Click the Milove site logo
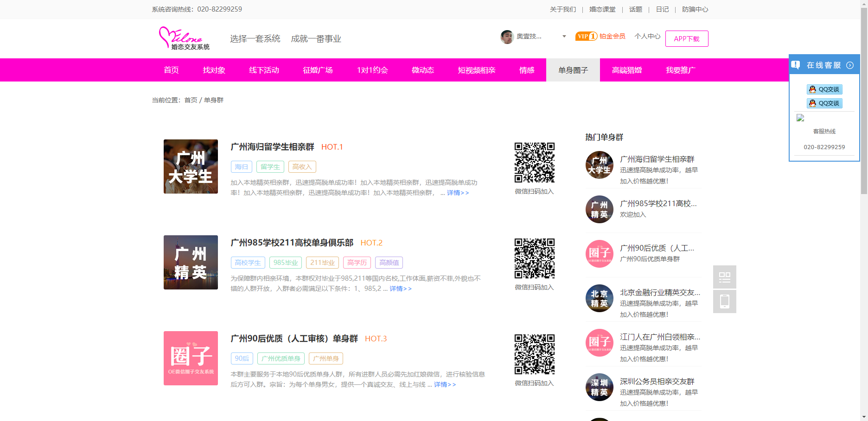Screen dimensions: 868x421 pyautogui.click(x=184, y=38)
